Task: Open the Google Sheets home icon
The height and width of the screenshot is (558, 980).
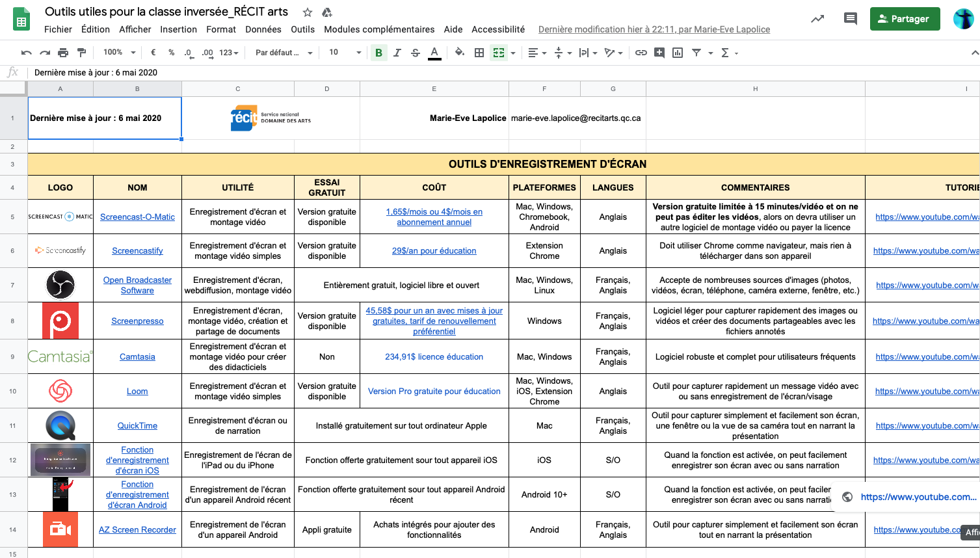Action: tap(21, 20)
